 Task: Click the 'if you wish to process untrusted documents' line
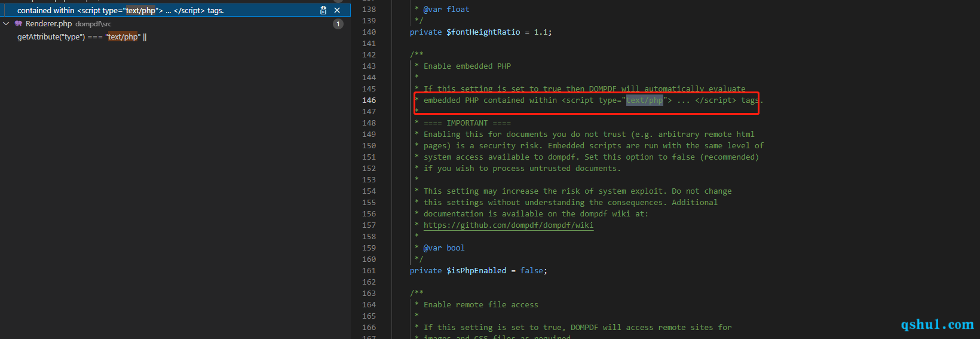pos(522,169)
